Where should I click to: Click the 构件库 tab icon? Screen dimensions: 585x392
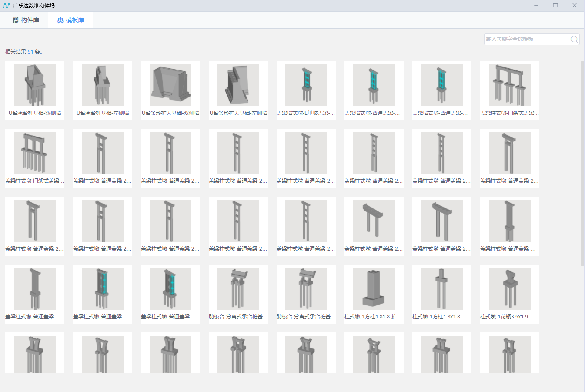click(16, 20)
